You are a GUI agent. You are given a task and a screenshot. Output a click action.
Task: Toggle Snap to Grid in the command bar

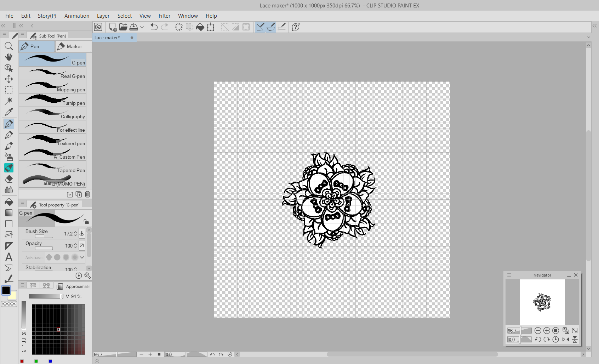click(x=282, y=27)
